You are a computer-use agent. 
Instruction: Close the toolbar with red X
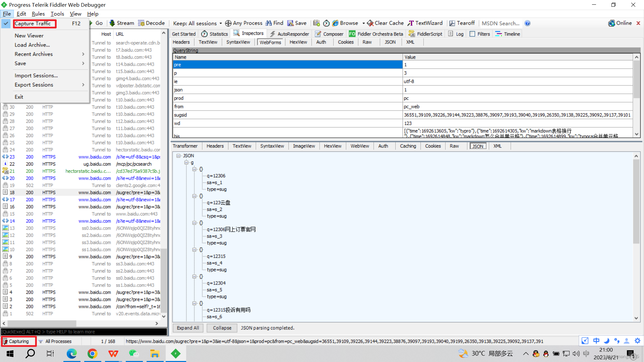(x=638, y=23)
